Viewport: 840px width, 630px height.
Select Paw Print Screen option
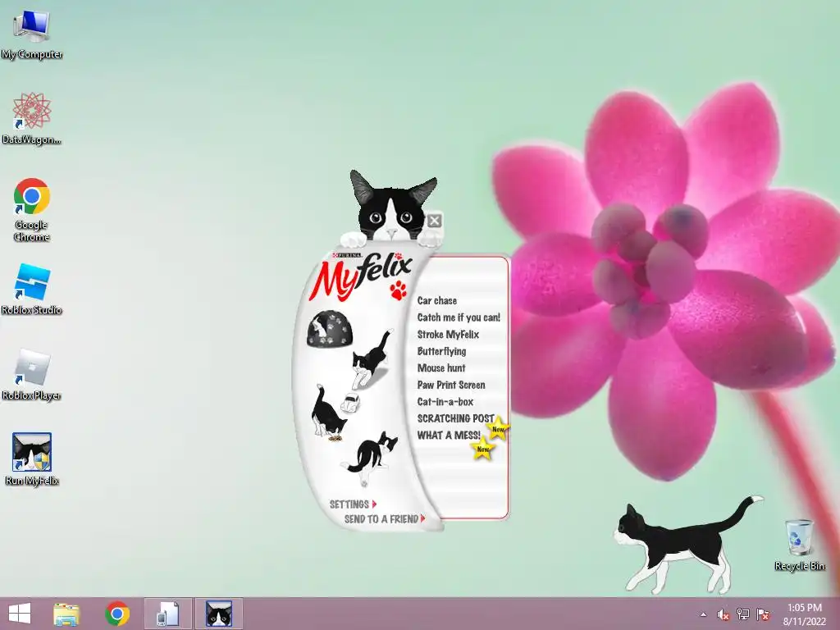451,385
